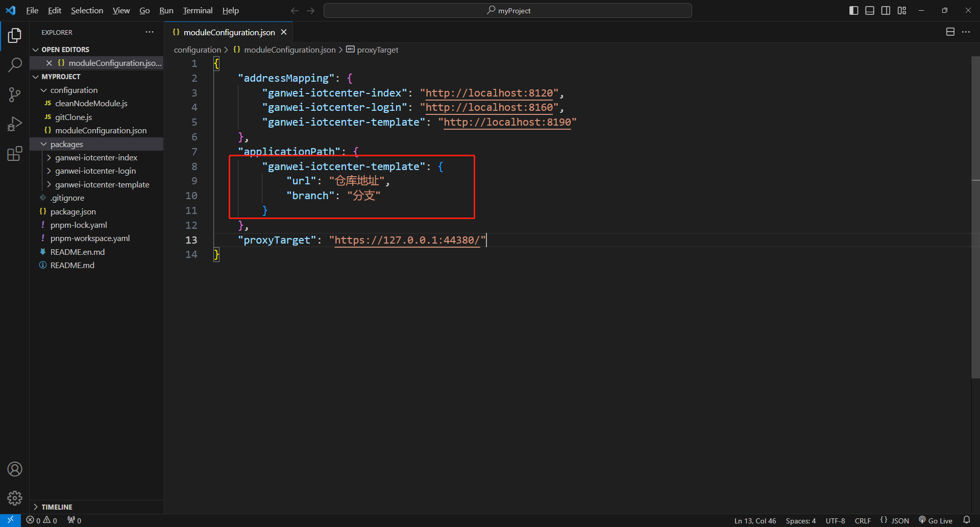Click the CRLF line ending indicator
Image resolution: width=980 pixels, height=527 pixels.
tap(863, 521)
